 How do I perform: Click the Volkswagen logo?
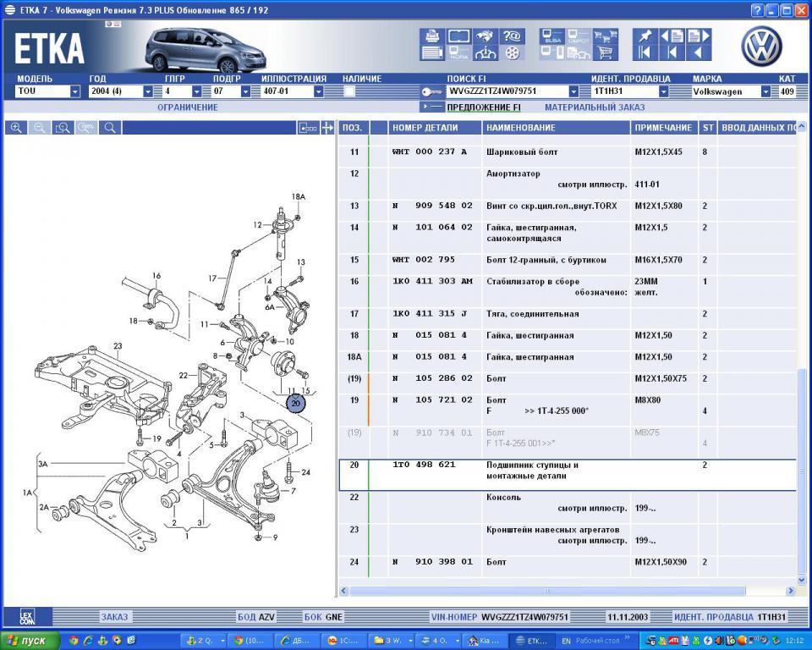click(x=761, y=47)
